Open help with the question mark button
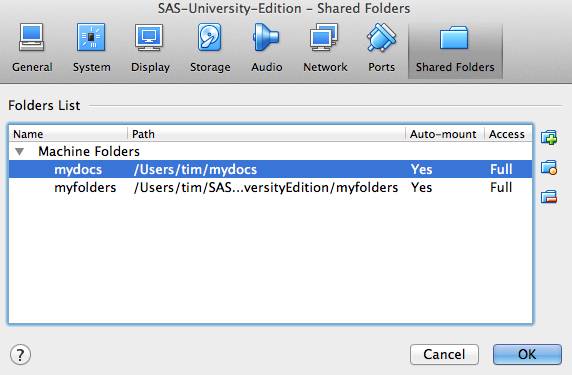The width and height of the screenshot is (572, 375). (20, 354)
